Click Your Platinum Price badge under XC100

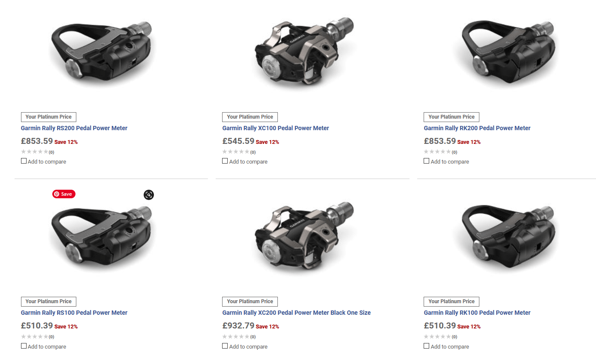pos(250,117)
